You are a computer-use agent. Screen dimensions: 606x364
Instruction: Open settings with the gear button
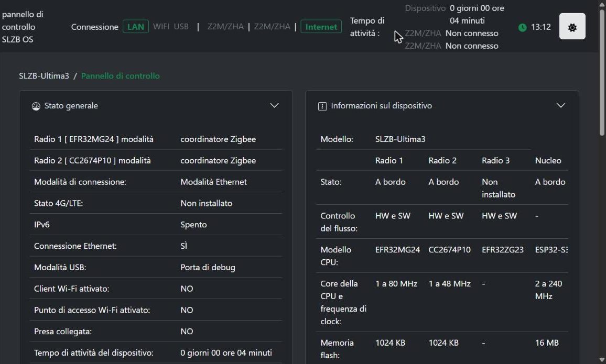(572, 27)
